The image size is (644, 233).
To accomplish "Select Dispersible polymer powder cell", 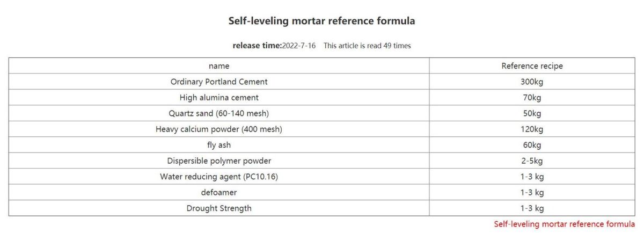I will (219, 161).
